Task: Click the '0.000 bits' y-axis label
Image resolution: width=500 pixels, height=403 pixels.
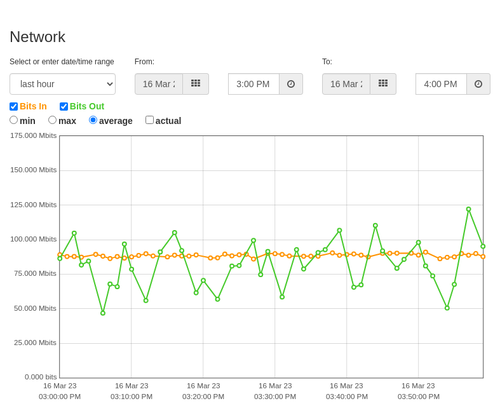Action: tap(41, 377)
